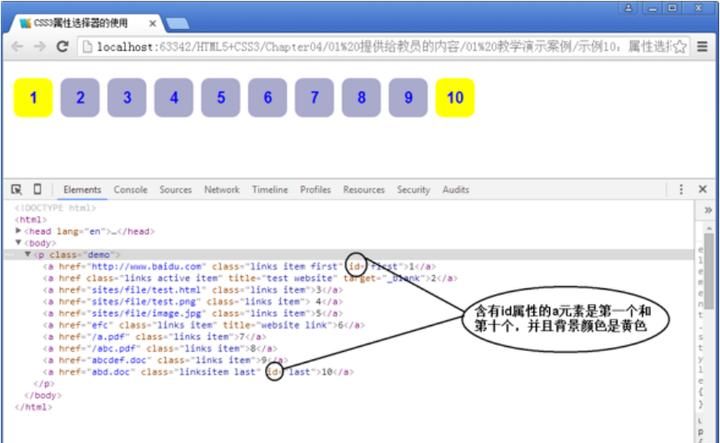Select the opening html tag line

pyautogui.click(x=31, y=219)
